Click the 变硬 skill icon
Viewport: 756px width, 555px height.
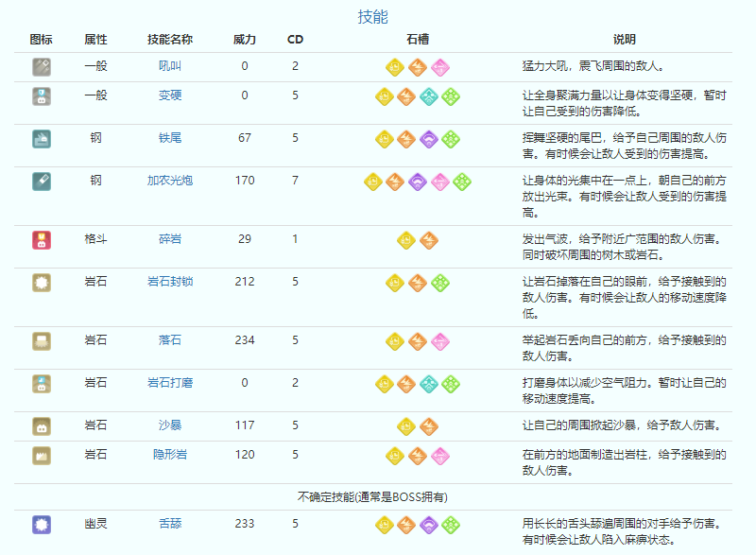pyautogui.click(x=42, y=96)
